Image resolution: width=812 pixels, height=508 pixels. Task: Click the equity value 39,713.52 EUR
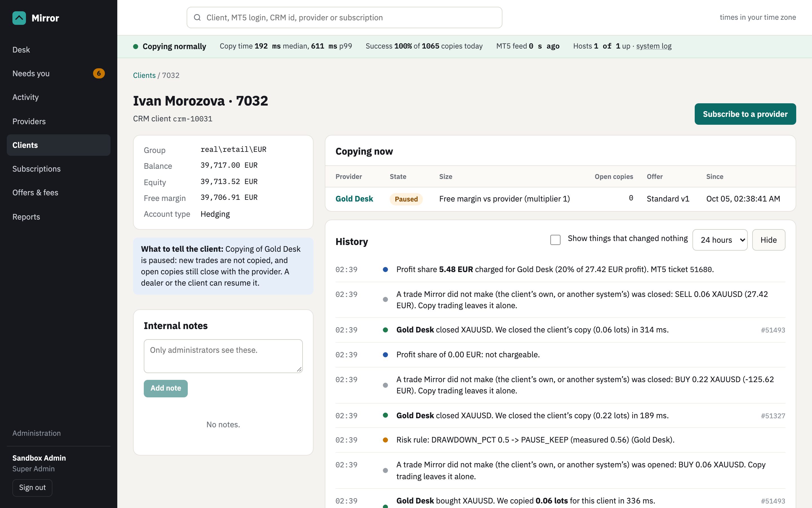pyautogui.click(x=229, y=181)
